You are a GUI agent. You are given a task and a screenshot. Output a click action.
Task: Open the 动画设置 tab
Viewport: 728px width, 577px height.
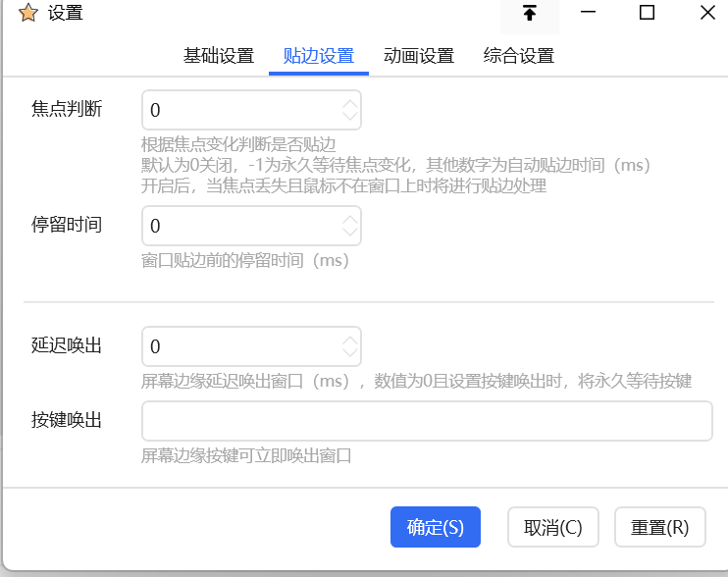[419, 56]
